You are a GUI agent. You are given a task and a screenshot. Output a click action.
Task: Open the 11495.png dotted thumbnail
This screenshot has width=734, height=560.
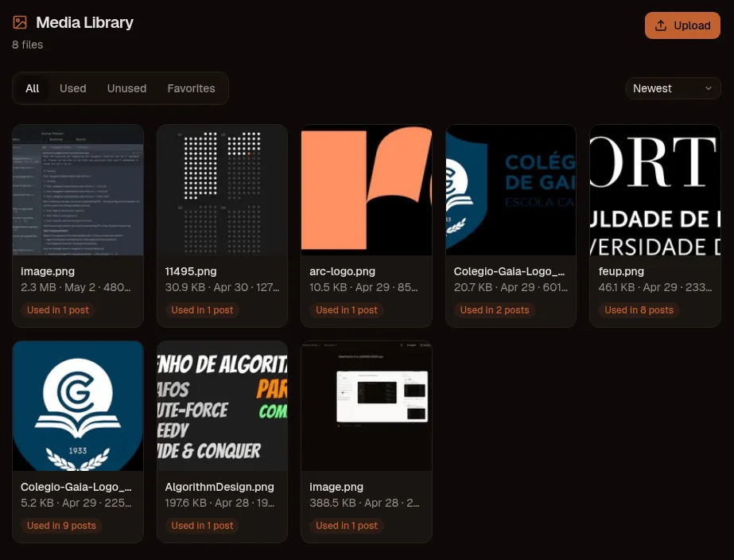[222, 190]
